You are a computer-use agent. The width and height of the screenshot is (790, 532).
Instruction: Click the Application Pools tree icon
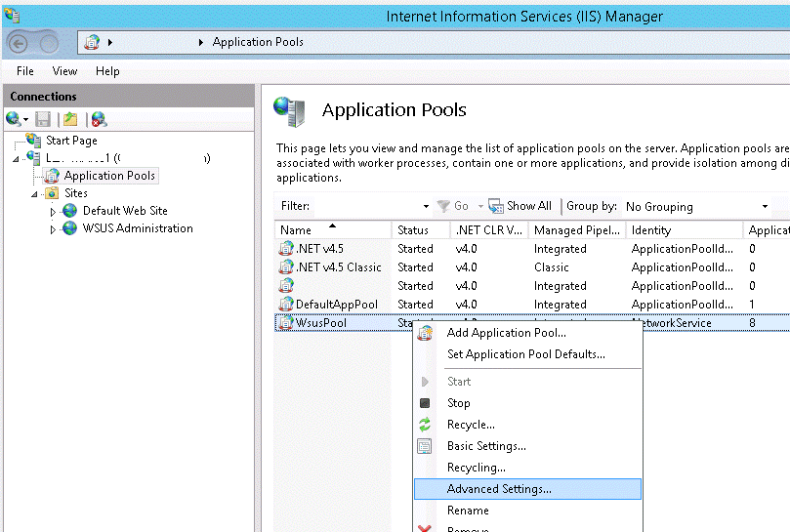coord(52,176)
